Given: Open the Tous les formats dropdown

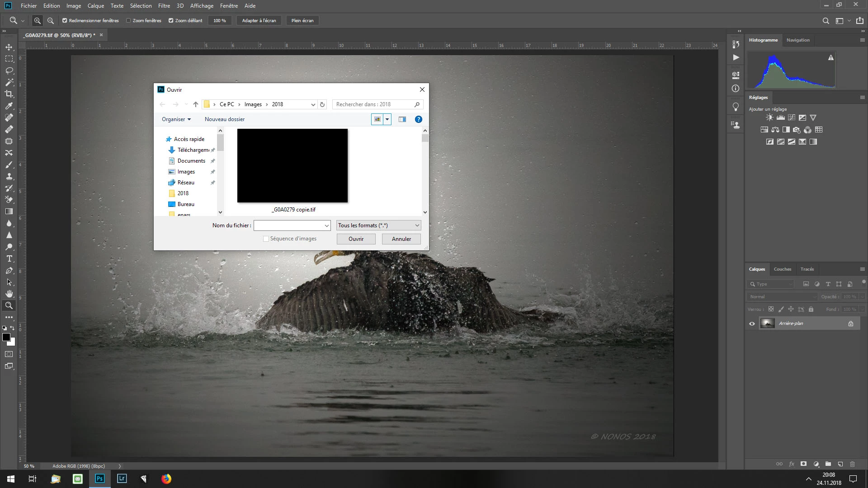Looking at the screenshot, I should point(378,225).
